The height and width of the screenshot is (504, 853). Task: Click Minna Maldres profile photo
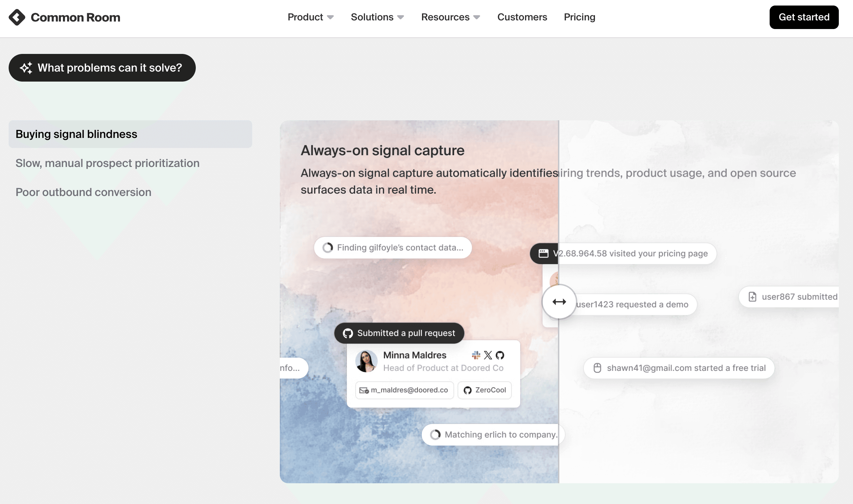(x=366, y=361)
